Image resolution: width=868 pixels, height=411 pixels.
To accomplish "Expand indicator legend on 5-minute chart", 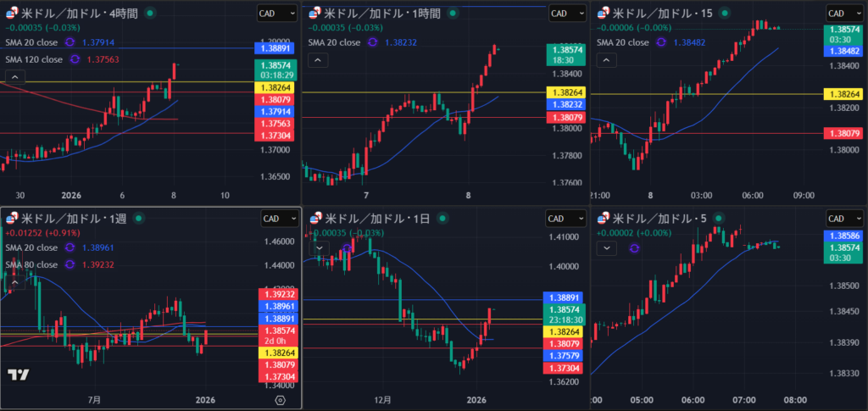I will click(x=606, y=247).
